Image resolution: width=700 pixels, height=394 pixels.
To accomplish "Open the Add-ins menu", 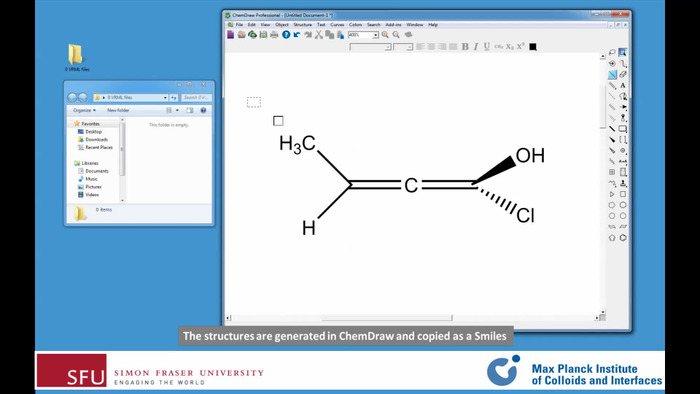I will (x=393, y=25).
